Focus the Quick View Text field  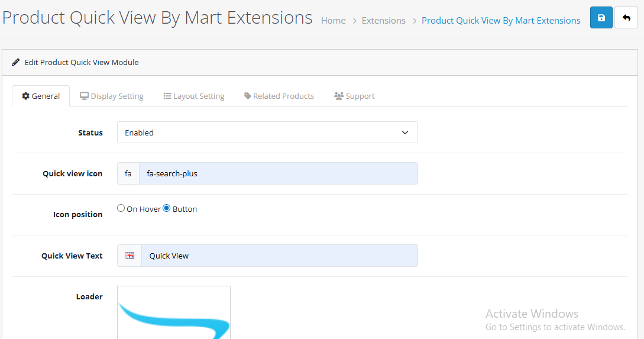pos(279,256)
